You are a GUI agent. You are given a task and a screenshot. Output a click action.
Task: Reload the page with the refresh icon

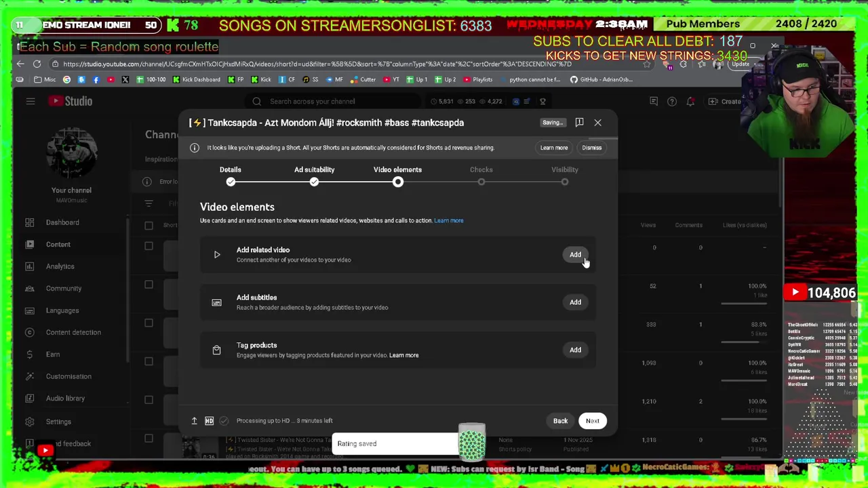pos(37,64)
